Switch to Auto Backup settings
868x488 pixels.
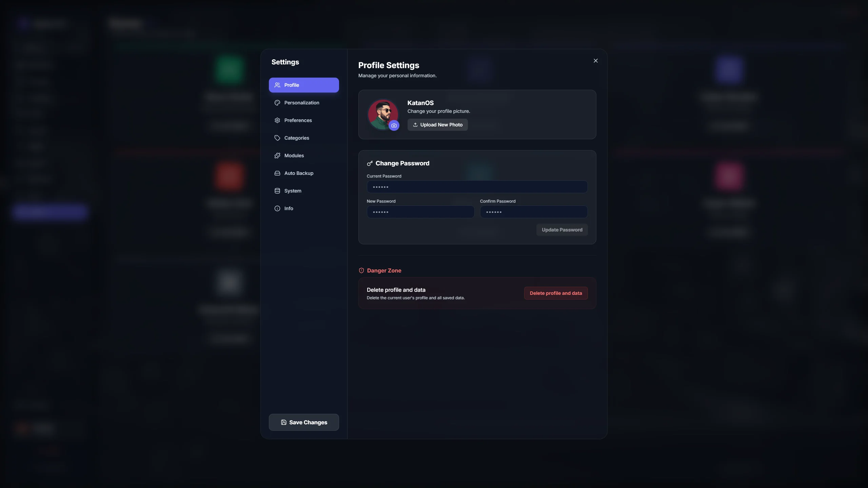pos(298,173)
